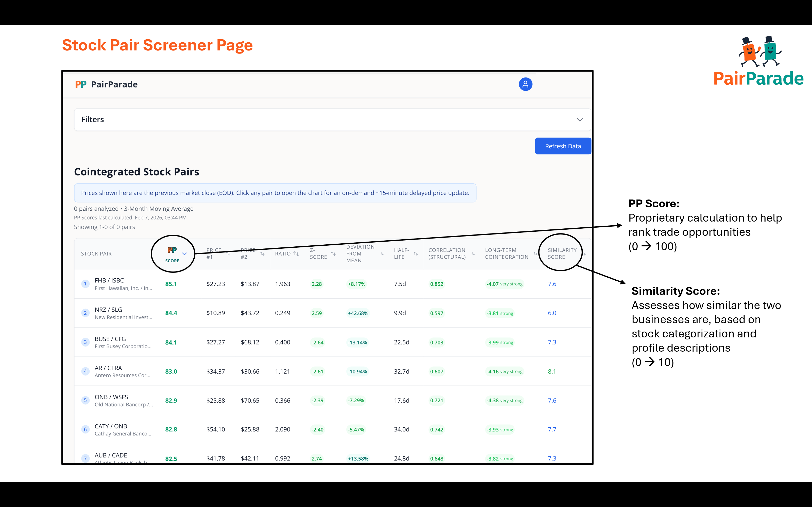This screenshot has height=507, width=812.
Task: Sort by Correlation (Structural) arrows
Action: [x=473, y=253]
